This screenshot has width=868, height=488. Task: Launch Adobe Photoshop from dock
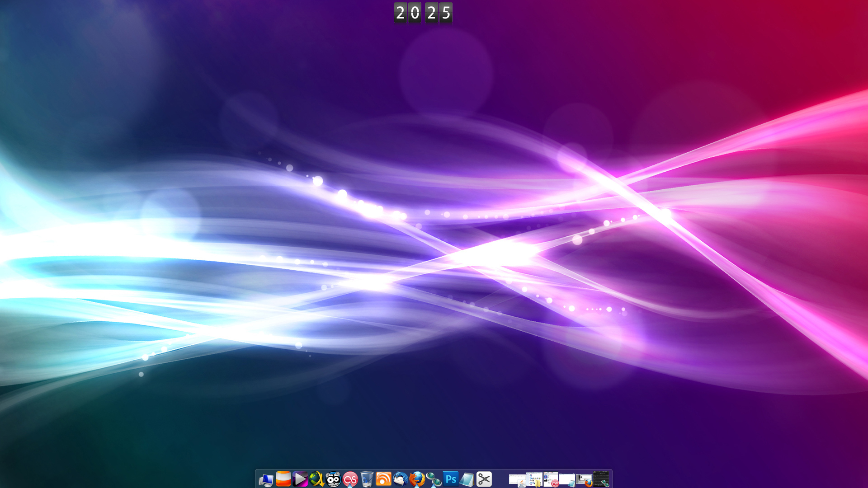pyautogui.click(x=450, y=479)
